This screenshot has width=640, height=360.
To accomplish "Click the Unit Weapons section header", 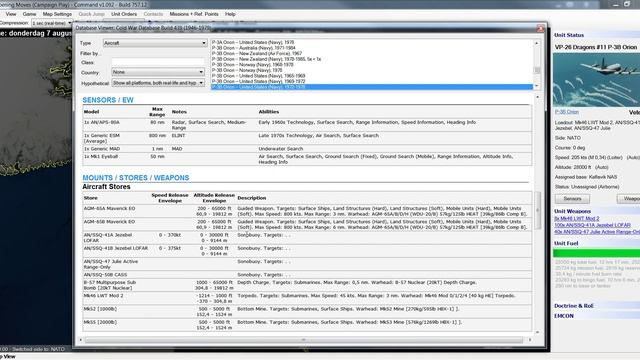I will [572, 211].
